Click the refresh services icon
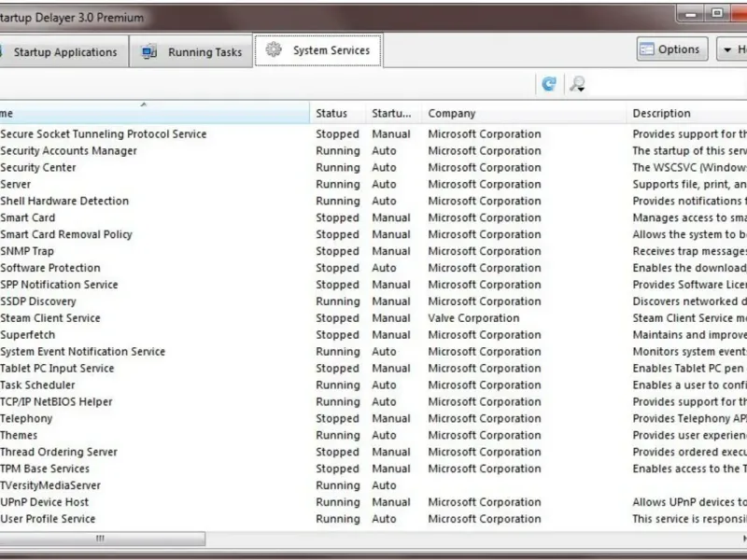 (x=549, y=84)
